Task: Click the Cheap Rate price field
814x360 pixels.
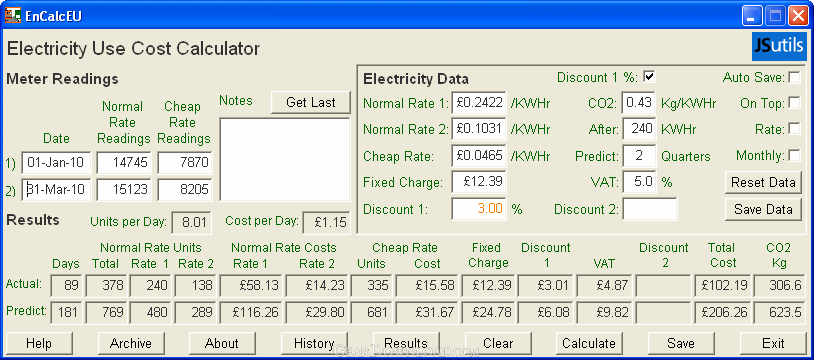Action: click(x=479, y=155)
